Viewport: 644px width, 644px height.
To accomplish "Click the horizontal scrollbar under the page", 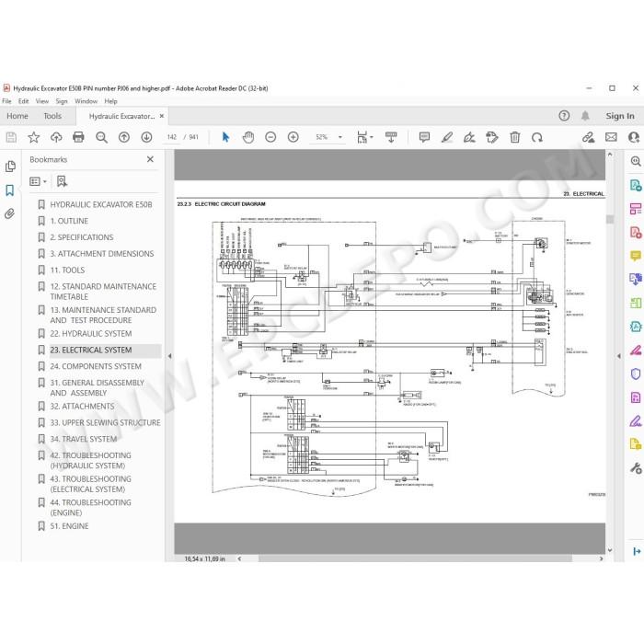I will coord(415,558).
